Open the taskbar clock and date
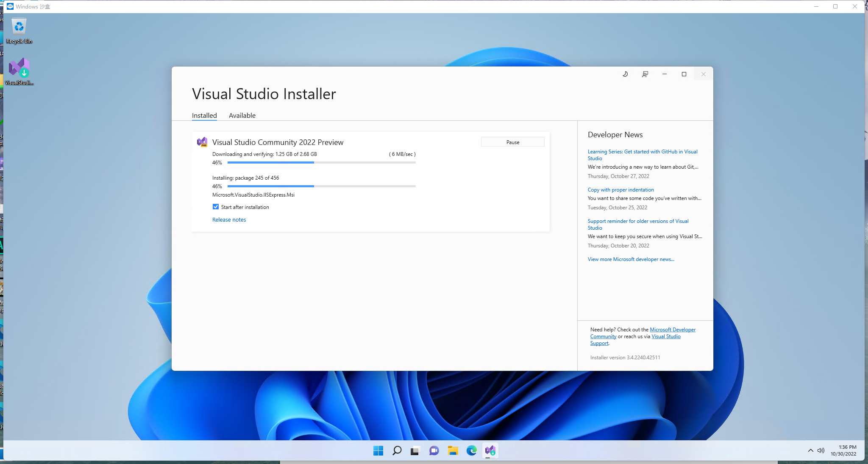The image size is (868, 464). (843, 450)
